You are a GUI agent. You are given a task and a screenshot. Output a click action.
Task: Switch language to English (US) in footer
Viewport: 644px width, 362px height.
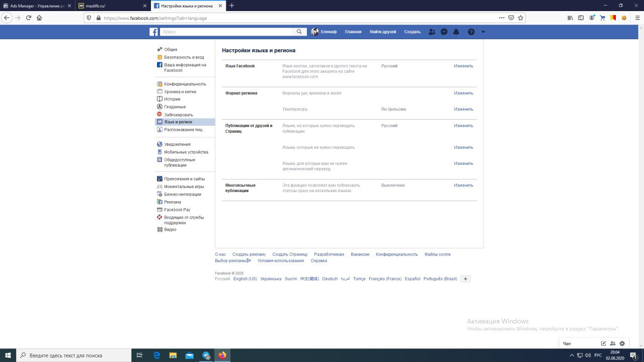(x=245, y=279)
